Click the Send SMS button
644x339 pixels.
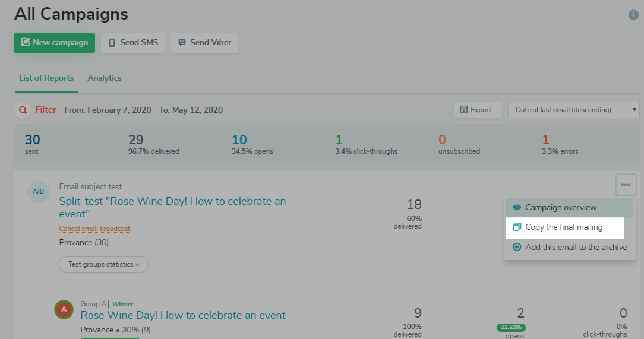pos(133,43)
